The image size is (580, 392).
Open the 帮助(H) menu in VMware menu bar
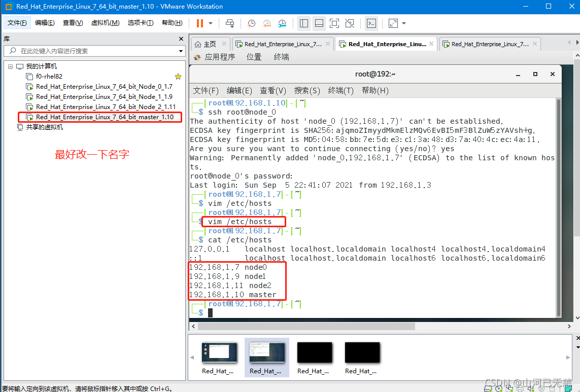[173, 23]
